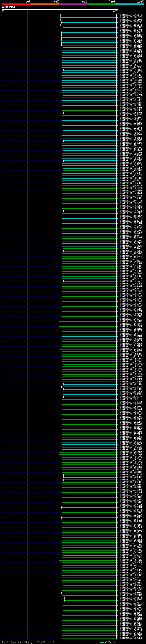Screen dimensions: 146x644
Task: Pick the UniRef100_Q3TE45 hit
Action: (131, 565)
